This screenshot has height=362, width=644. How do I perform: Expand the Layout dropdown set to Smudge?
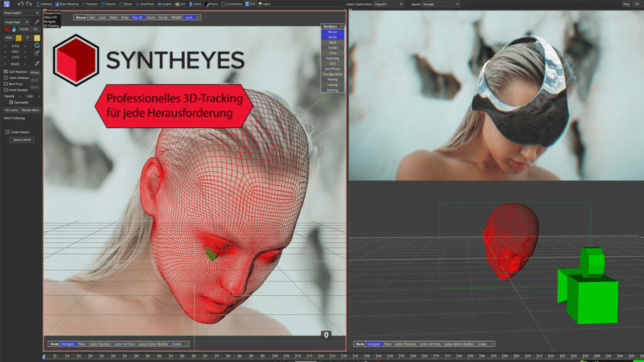[x=441, y=4]
